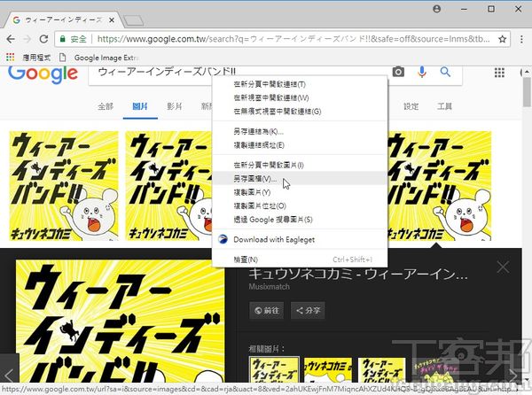Click the Google search input field
The width and height of the screenshot is (532, 395).
pos(238,73)
